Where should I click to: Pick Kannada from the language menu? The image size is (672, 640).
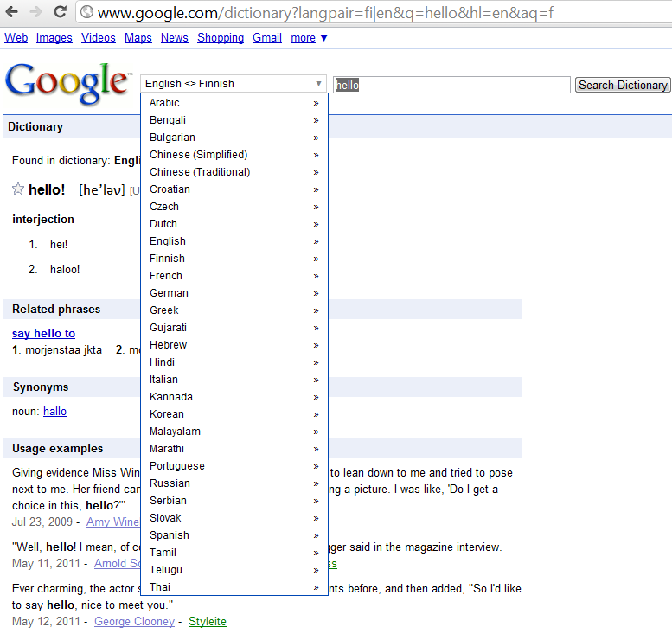tap(234, 397)
